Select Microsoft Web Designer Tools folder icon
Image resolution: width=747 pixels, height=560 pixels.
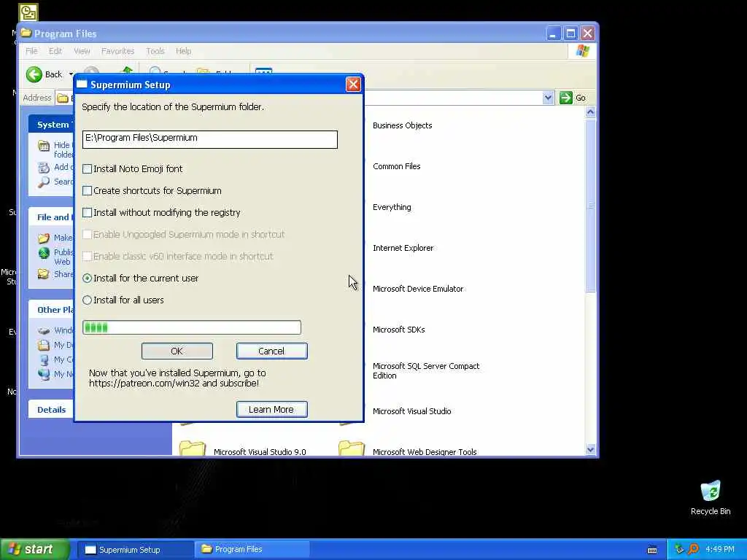pyautogui.click(x=352, y=448)
